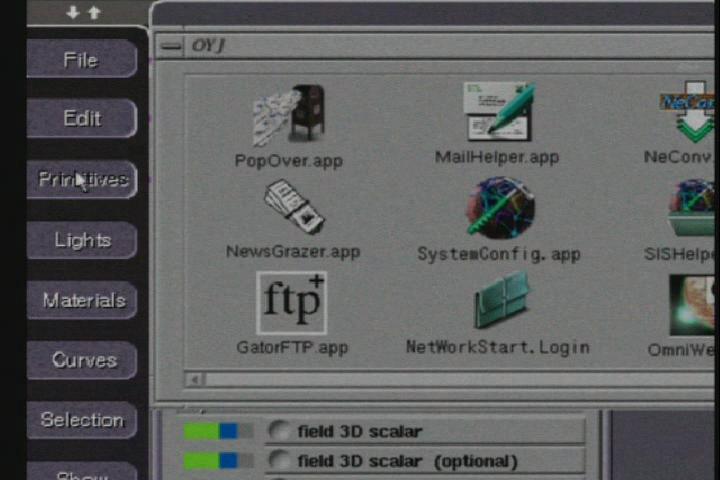Click the color bar beside field 3D scalar
The image size is (720, 480).
point(218,431)
